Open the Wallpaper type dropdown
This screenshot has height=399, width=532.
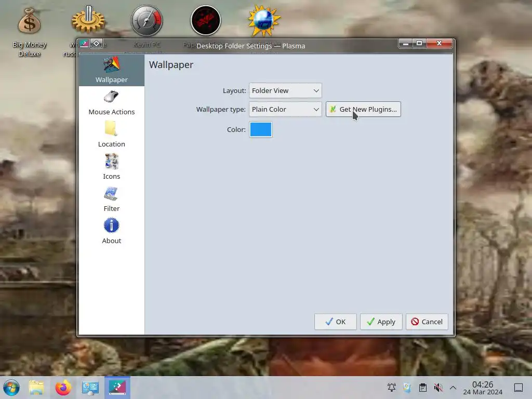285,109
